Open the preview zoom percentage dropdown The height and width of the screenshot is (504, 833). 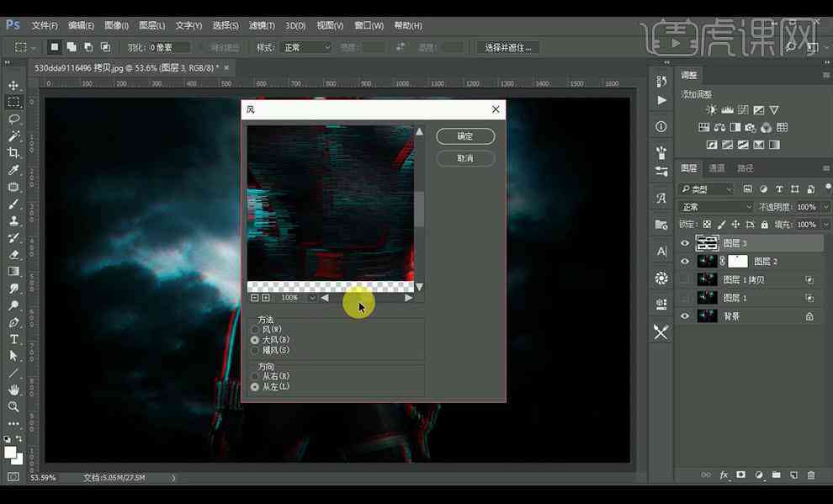312,298
